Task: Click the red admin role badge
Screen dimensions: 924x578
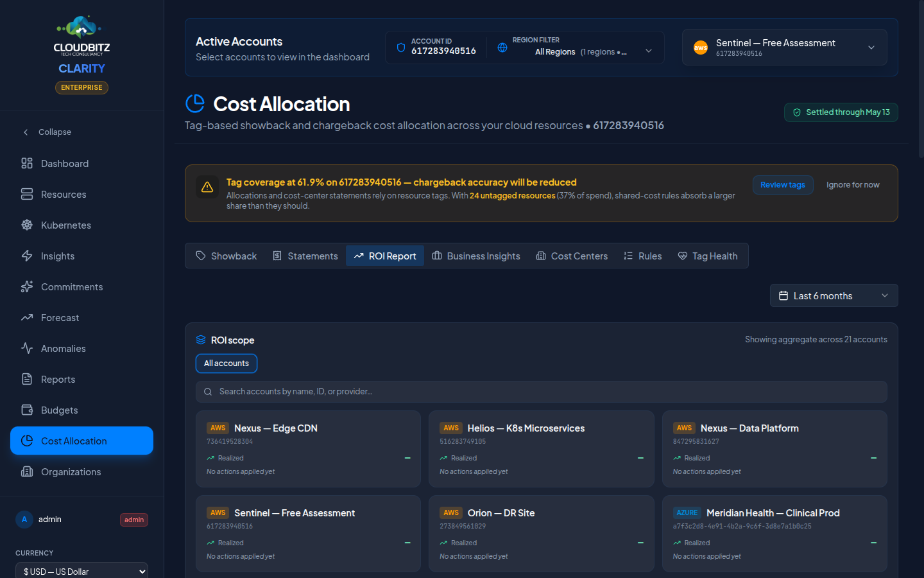Action: (x=134, y=520)
